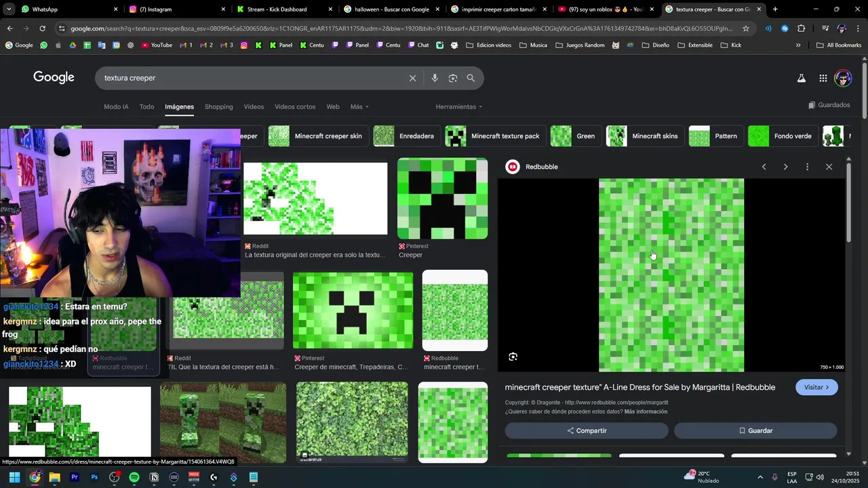868x488 pixels.
Task: Search inside image with Lens icon
Action: coord(513,357)
